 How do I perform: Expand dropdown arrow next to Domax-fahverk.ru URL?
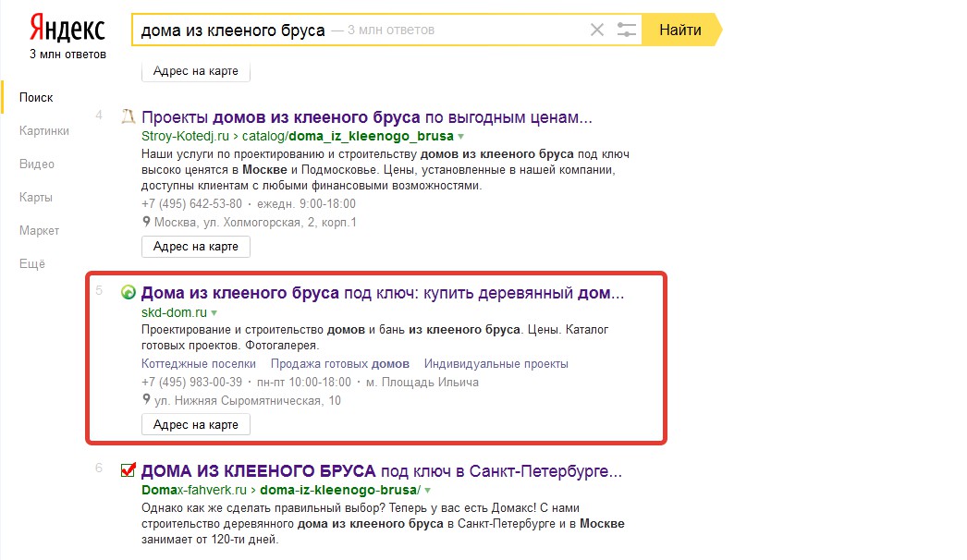tap(427, 491)
